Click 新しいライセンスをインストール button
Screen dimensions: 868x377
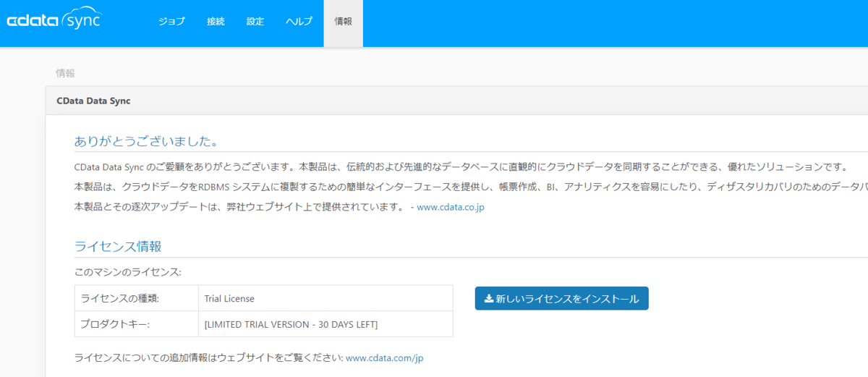coord(562,298)
